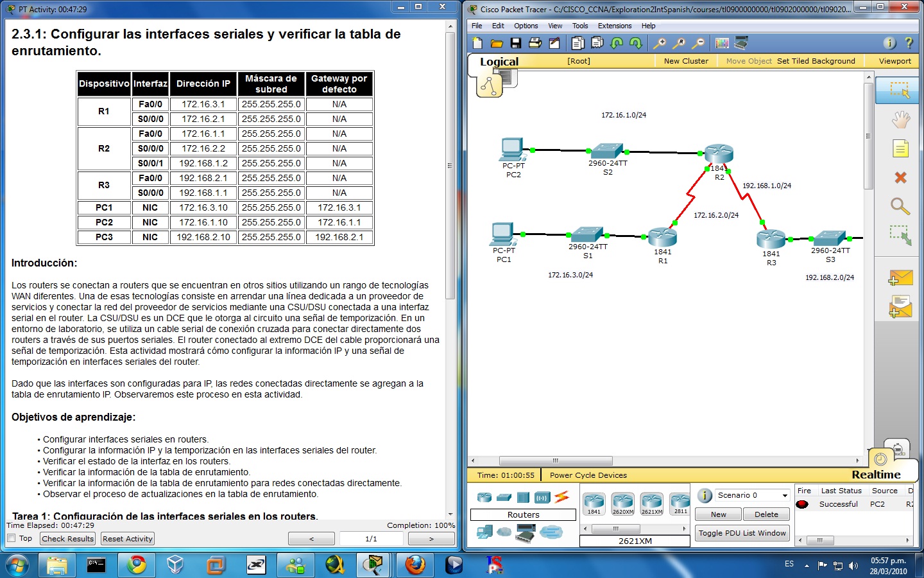Viewport: 924px width, 578px height.
Task: Click the Viewport button
Action: click(x=894, y=61)
